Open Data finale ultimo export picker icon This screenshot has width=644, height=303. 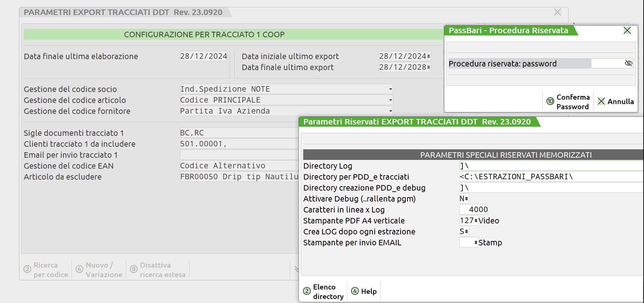(429, 67)
